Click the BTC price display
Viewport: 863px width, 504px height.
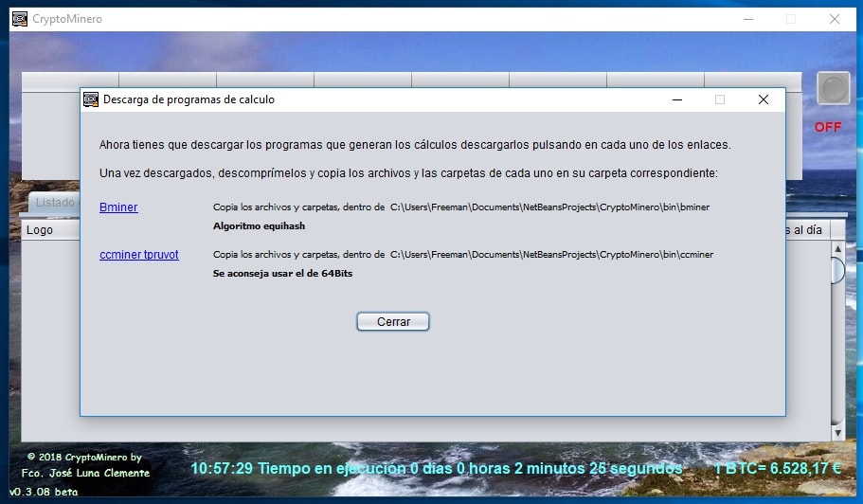point(777,468)
